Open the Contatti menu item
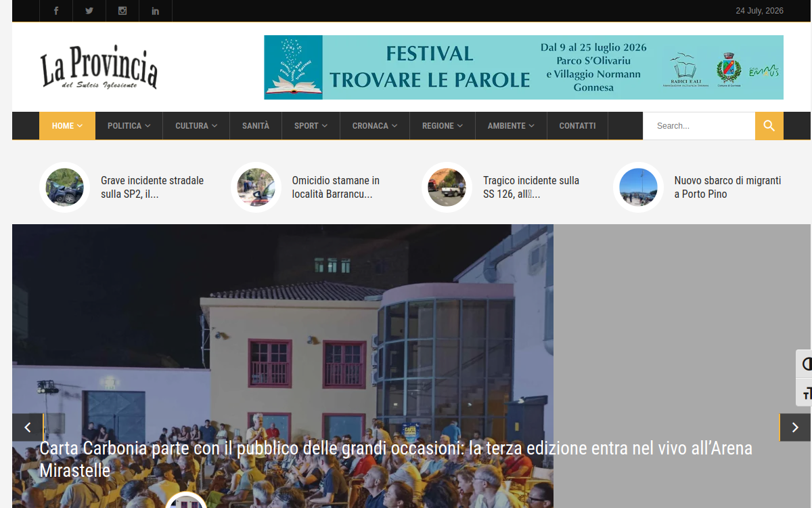The image size is (812, 508). (x=577, y=126)
